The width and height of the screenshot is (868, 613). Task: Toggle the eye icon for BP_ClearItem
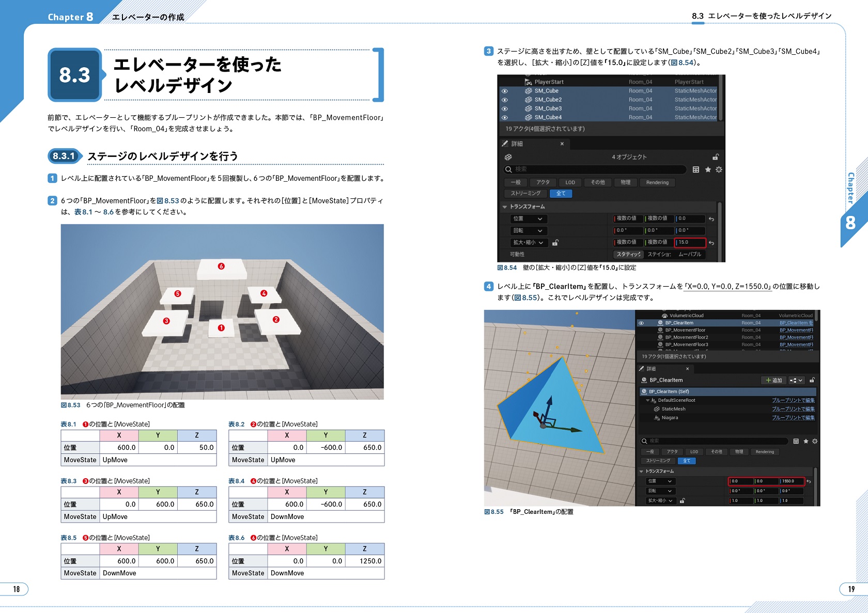pyautogui.click(x=641, y=323)
